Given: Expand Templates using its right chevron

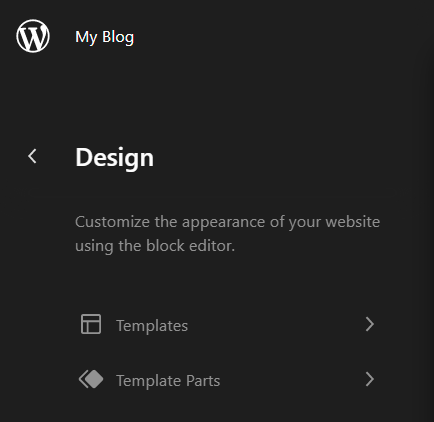Looking at the screenshot, I should [x=369, y=324].
